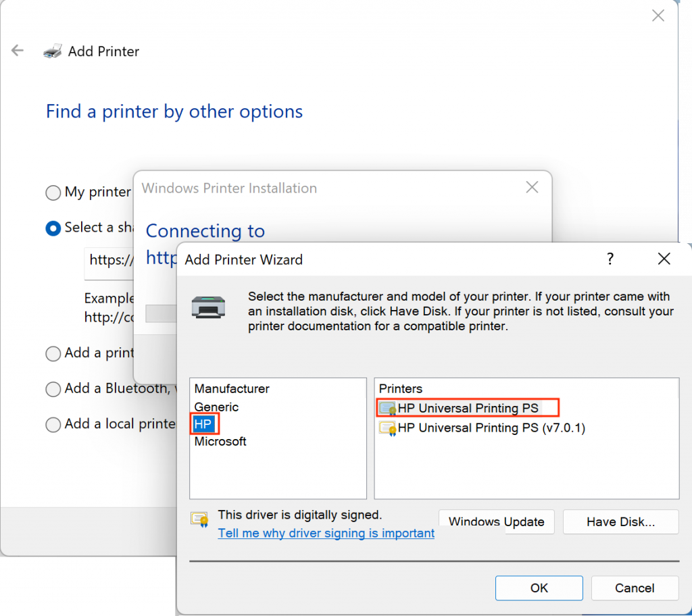692x616 pixels.
Task: Close the Add Printer Wizard dialog
Action: click(664, 259)
